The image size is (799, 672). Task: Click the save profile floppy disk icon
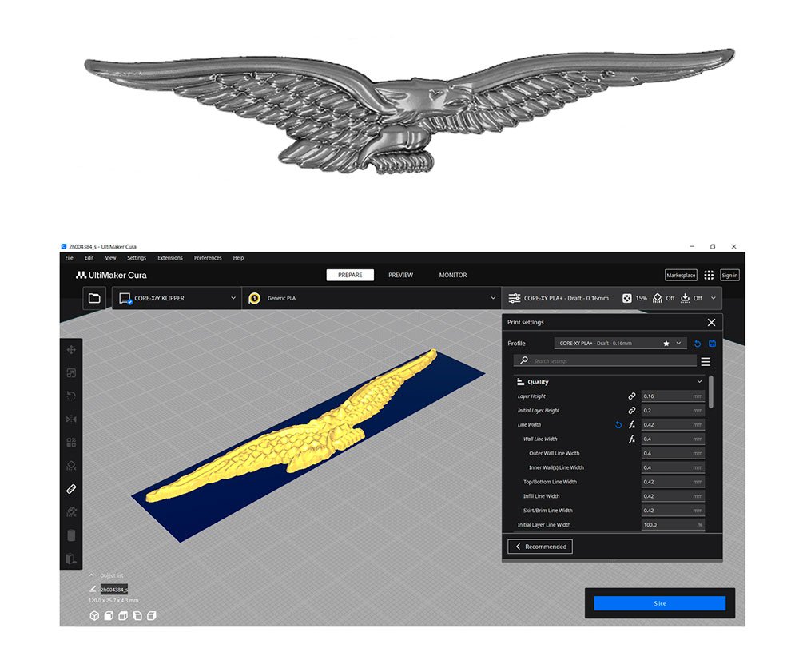point(712,344)
